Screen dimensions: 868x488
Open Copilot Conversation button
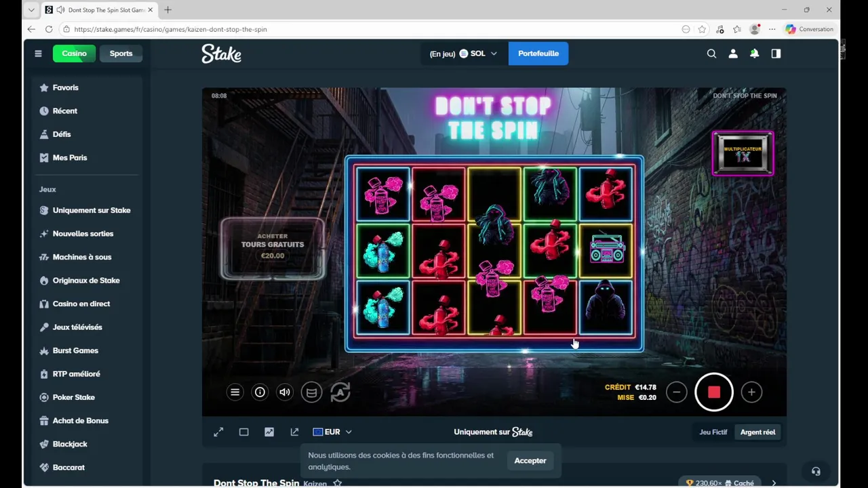809,29
